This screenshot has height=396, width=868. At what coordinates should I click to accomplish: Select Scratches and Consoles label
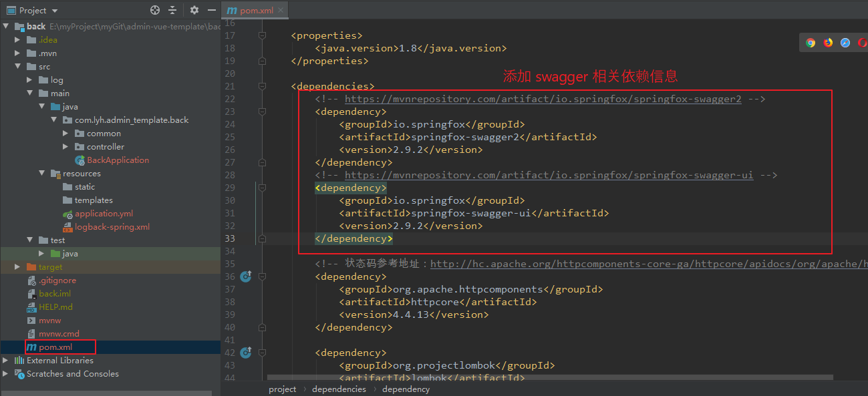[x=73, y=374]
